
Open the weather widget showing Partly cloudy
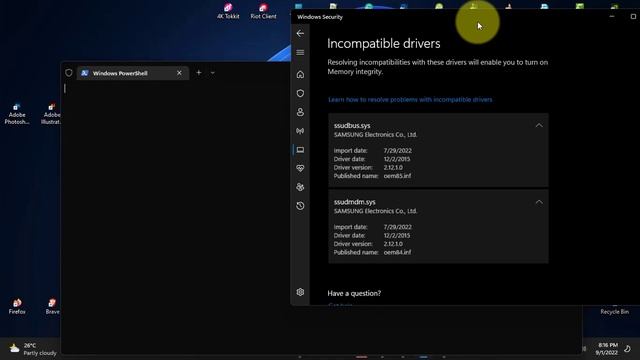click(x=33, y=349)
